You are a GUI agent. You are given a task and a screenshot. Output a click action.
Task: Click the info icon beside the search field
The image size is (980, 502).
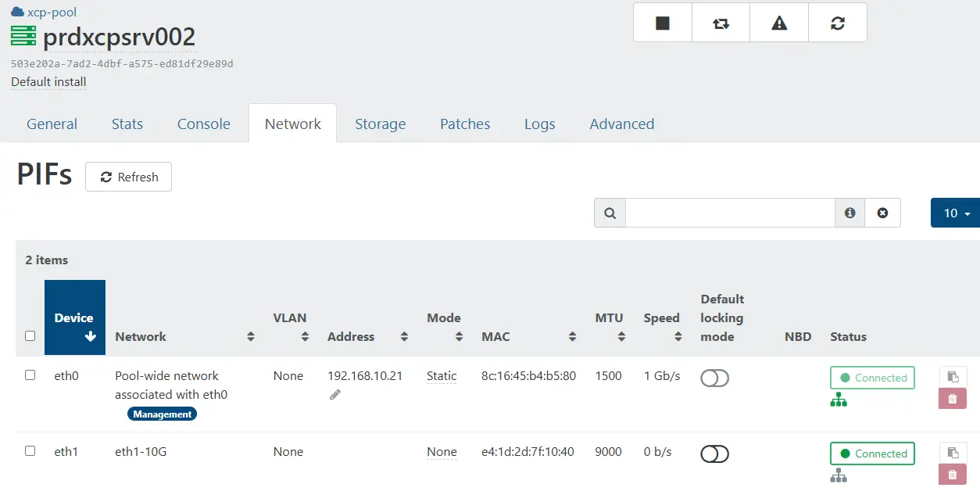pos(849,212)
